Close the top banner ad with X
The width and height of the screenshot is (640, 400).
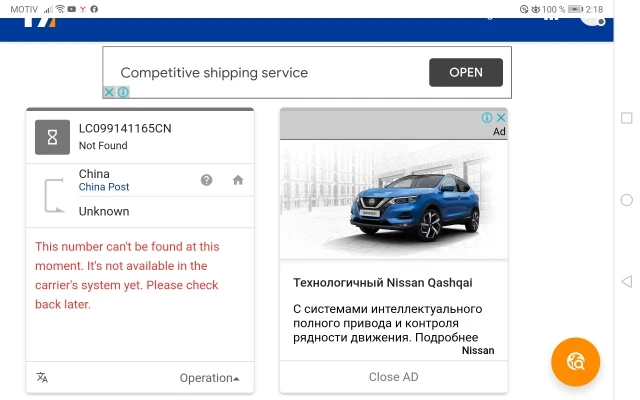pyautogui.click(x=109, y=92)
